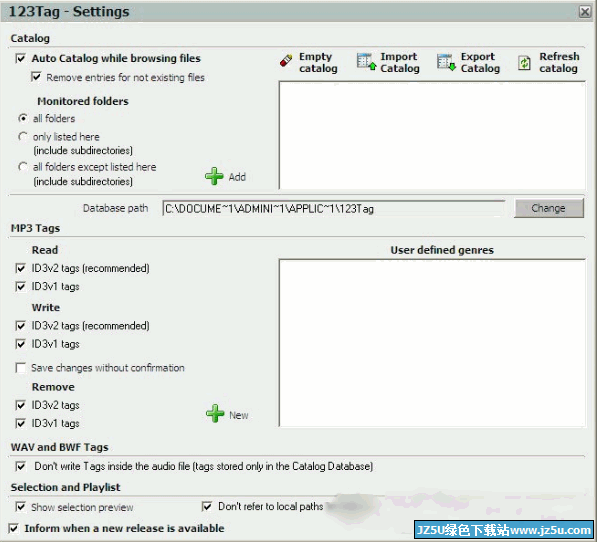Enable Save changes without confirmation

(x=21, y=368)
